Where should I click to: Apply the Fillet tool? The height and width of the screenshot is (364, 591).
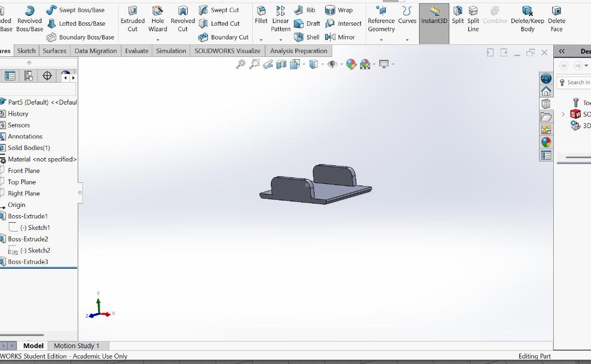(x=261, y=15)
